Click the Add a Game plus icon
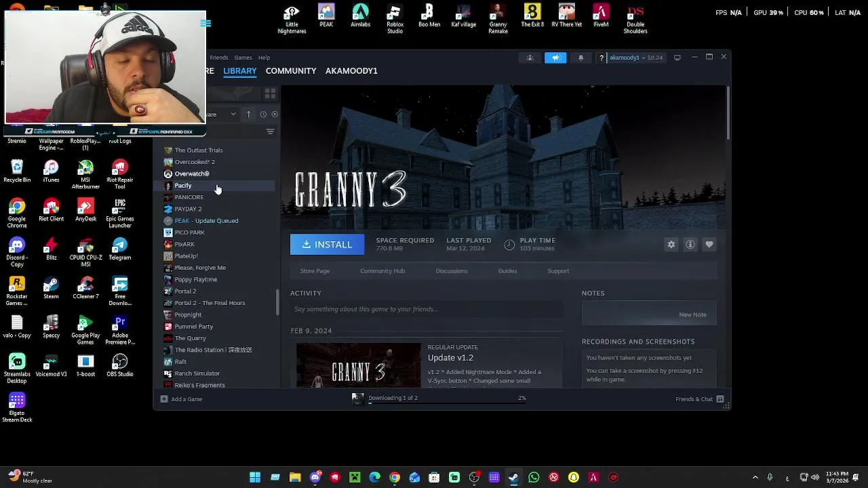This screenshot has width=868, height=488. [x=163, y=399]
